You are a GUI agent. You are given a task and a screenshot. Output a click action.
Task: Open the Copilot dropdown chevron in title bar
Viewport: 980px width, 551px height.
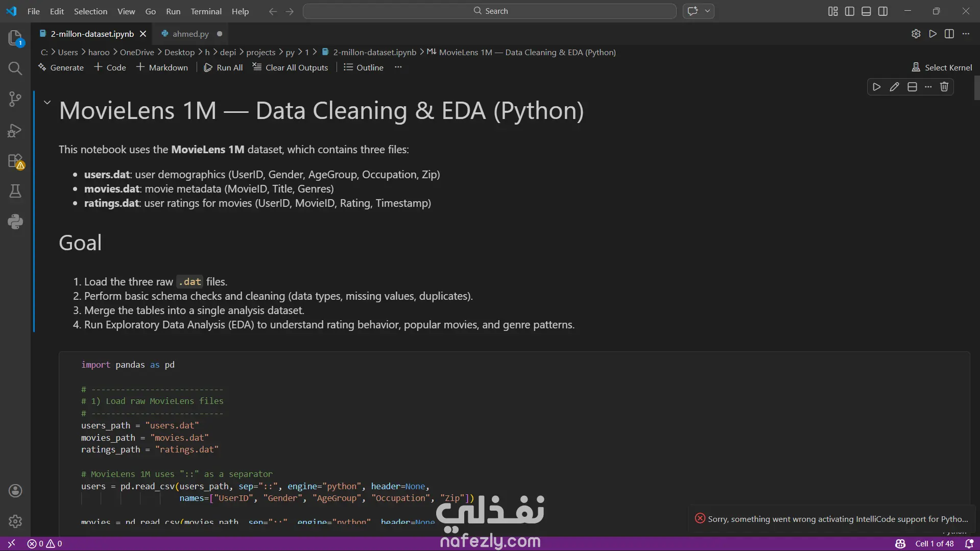[x=707, y=11]
